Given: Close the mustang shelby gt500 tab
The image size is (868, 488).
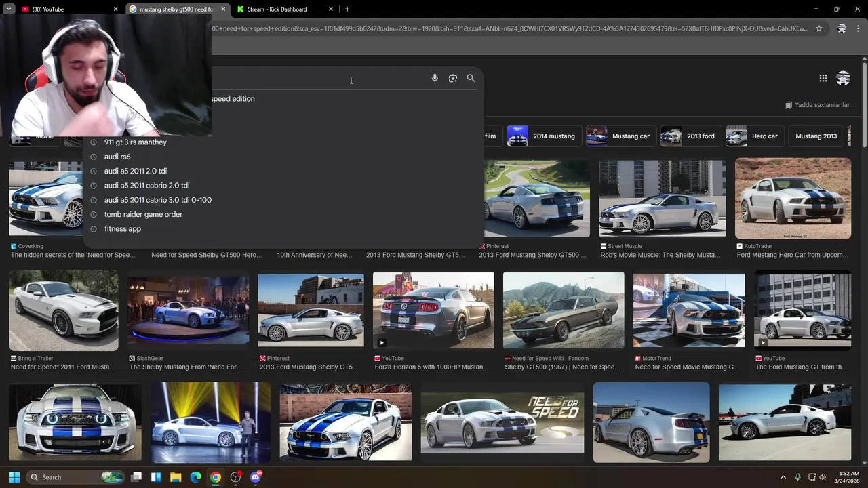Looking at the screenshot, I should [x=223, y=9].
